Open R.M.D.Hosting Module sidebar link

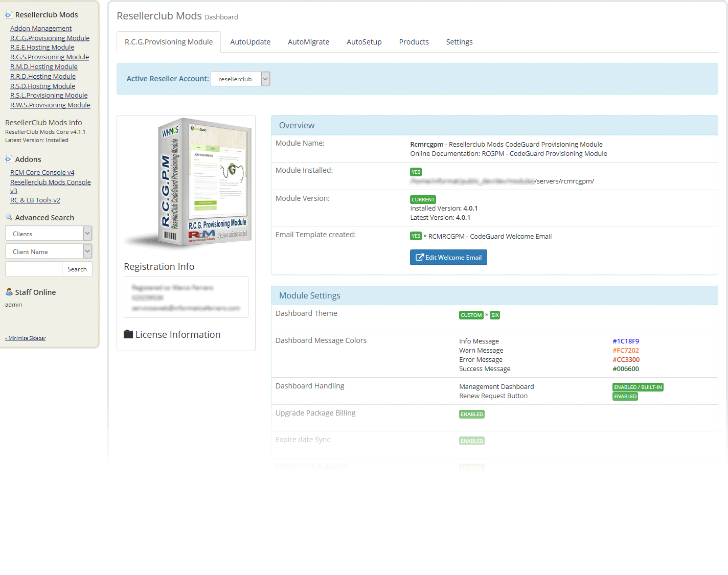pyautogui.click(x=44, y=66)
